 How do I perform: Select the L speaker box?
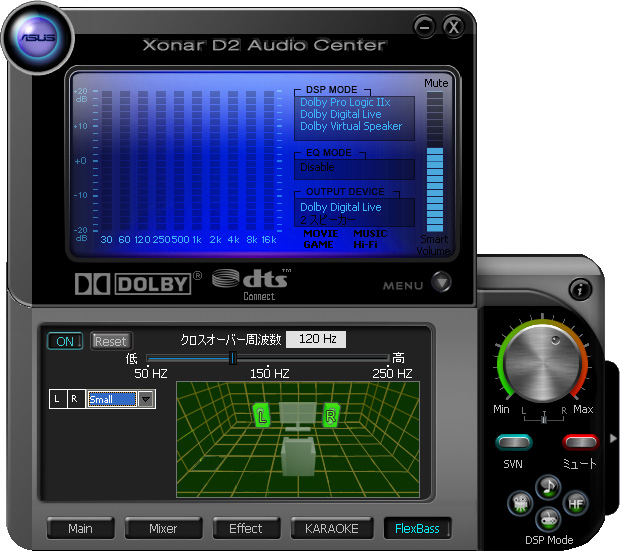[x=58, y=399]
